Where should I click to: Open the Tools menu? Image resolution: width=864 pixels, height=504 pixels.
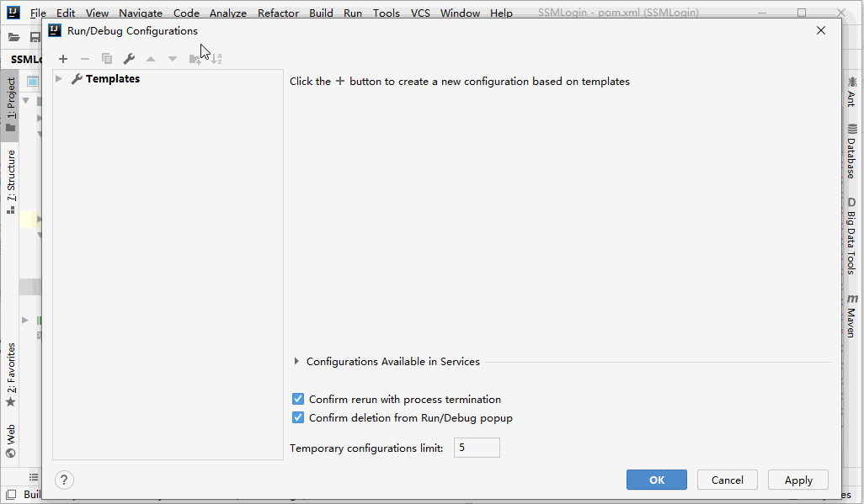click(x=387, y=13)
